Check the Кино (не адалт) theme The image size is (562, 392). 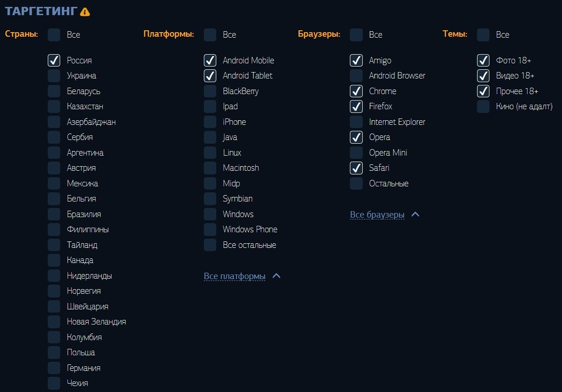(x=483, y=106)
